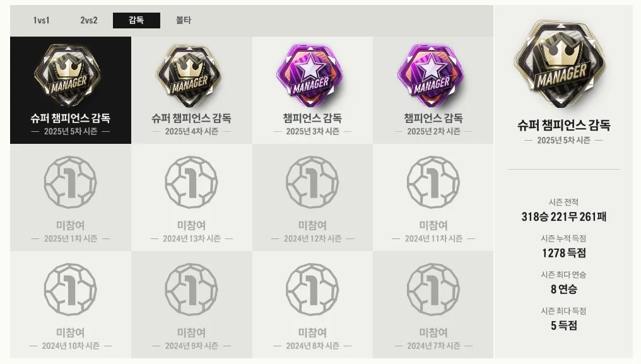This screenshot has height=364, width=641.
Task: Switch to the 1vs1 tab
Action: tap(41, 20)
